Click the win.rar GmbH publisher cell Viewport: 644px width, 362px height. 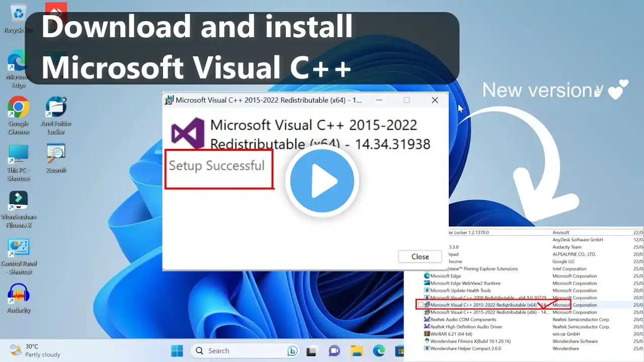pos(566,334)
